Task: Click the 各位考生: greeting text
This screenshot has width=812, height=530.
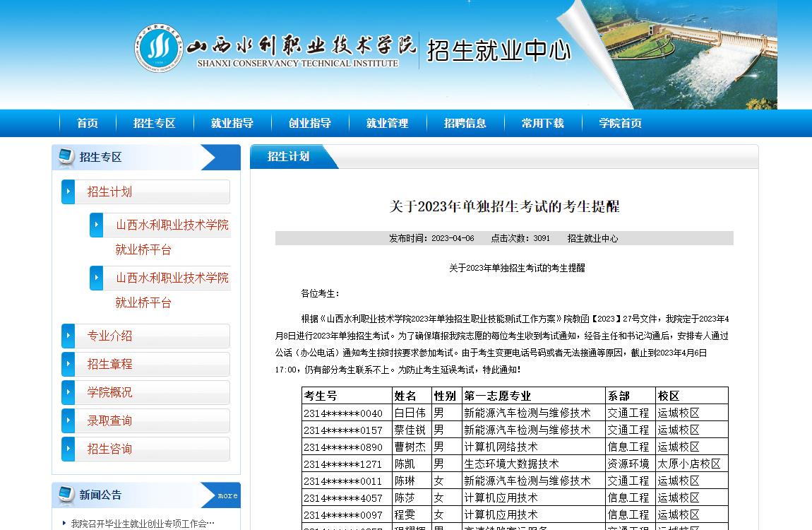Action: tap(320, 293)
